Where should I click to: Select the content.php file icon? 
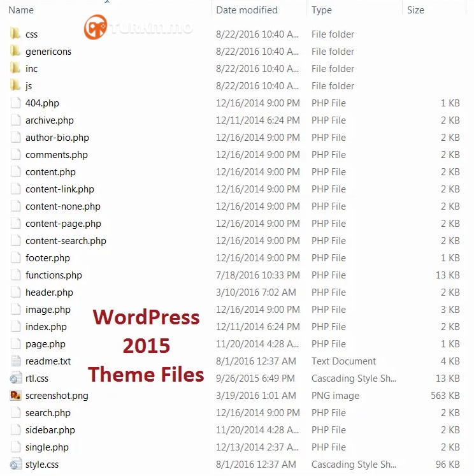tap(15, 171)
